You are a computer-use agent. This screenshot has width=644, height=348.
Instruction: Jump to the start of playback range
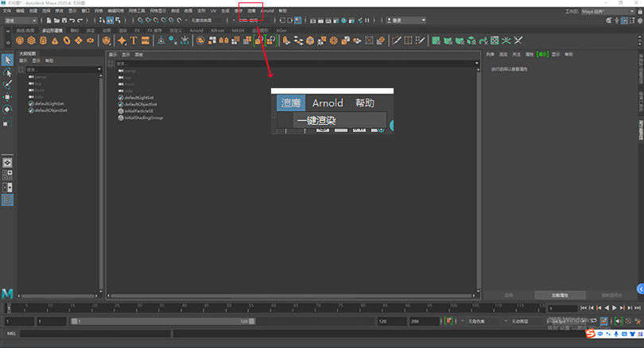click(582, 307)
